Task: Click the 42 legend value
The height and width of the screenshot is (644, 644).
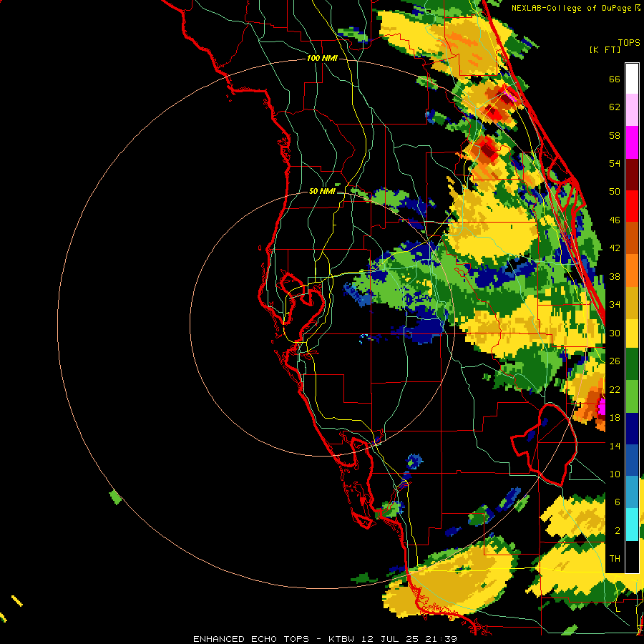Action: (615, 248)
